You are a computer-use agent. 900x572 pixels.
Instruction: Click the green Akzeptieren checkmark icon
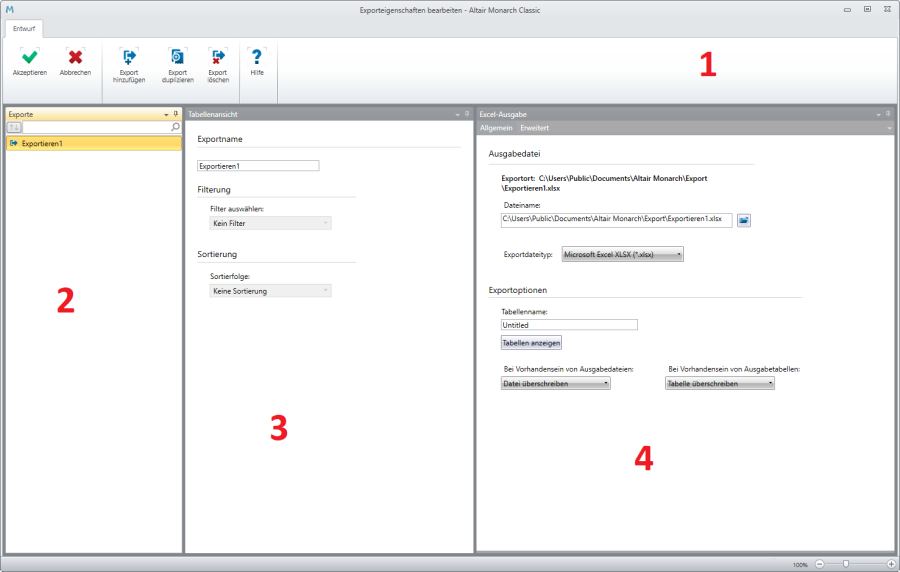point(29,57)
